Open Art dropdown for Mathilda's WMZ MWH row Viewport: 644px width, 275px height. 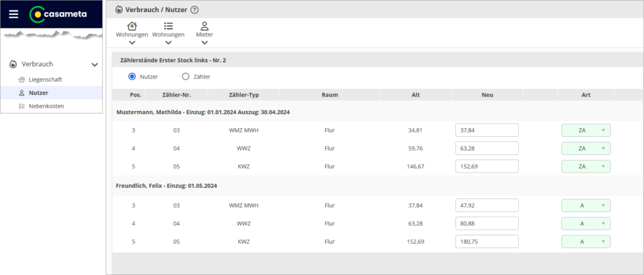(586, 131)
